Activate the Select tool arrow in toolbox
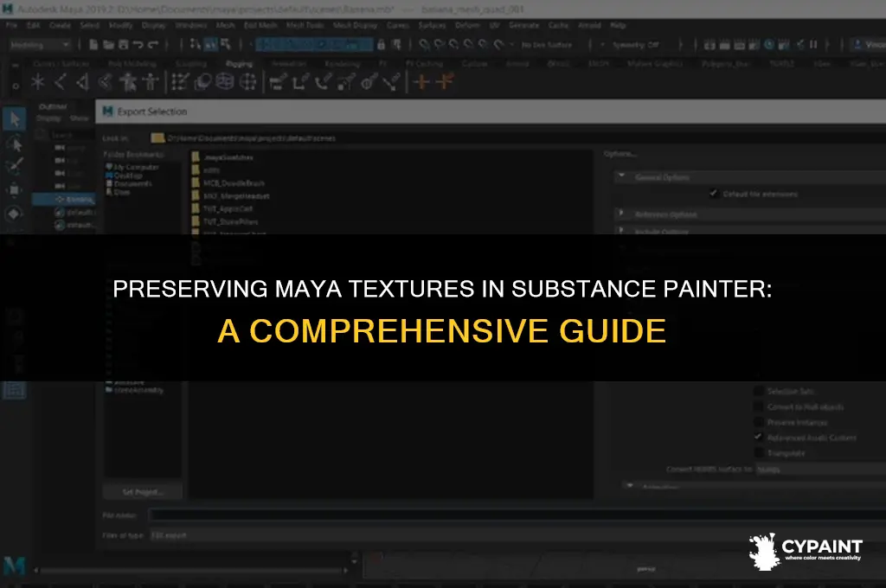This screenshot has height=588, width=886. [x=15, y=119]
